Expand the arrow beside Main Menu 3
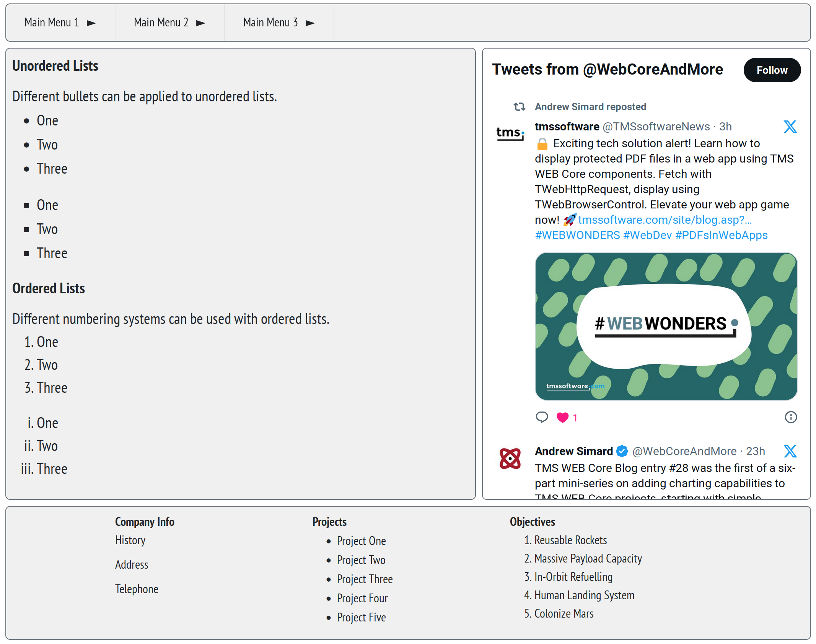Image resolution: width=816 pixels, height=644 pixels. point(310,23)
